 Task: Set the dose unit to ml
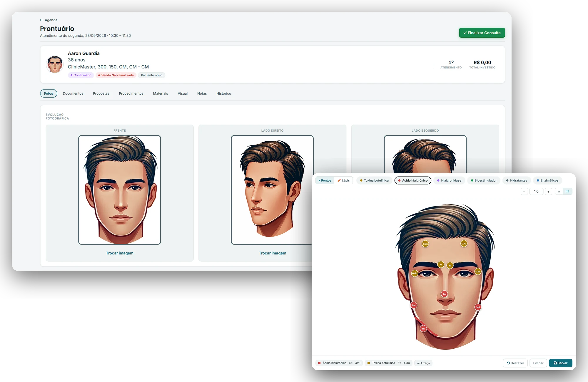[x=567, y=192]
